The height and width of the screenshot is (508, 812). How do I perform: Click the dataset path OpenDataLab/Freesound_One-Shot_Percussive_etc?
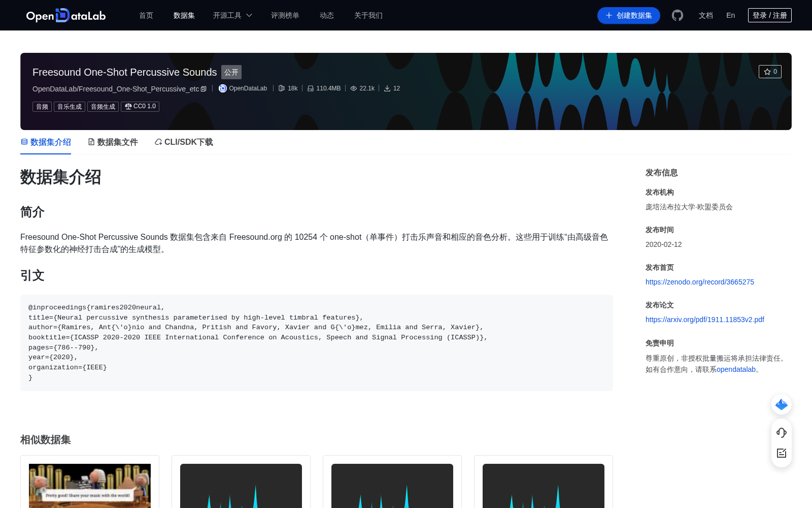[x=116, y=89]
